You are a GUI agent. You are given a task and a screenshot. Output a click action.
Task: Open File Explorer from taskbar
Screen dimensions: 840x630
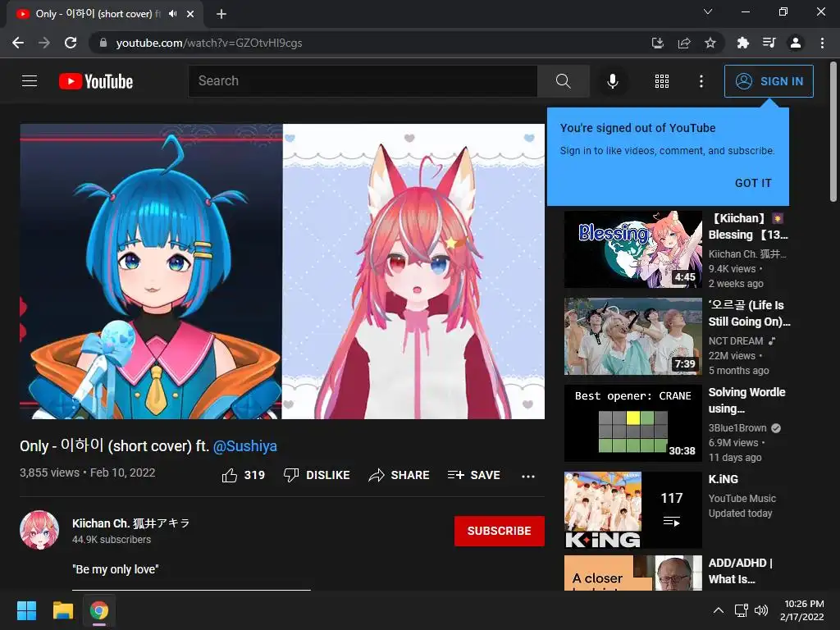62,610
